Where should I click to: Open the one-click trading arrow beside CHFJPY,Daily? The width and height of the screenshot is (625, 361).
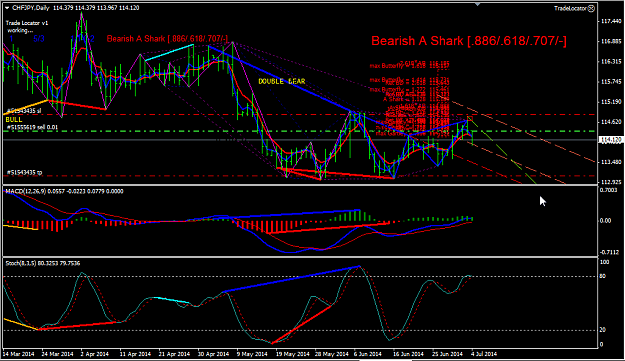pyautogui.click(x=7, y=8)
